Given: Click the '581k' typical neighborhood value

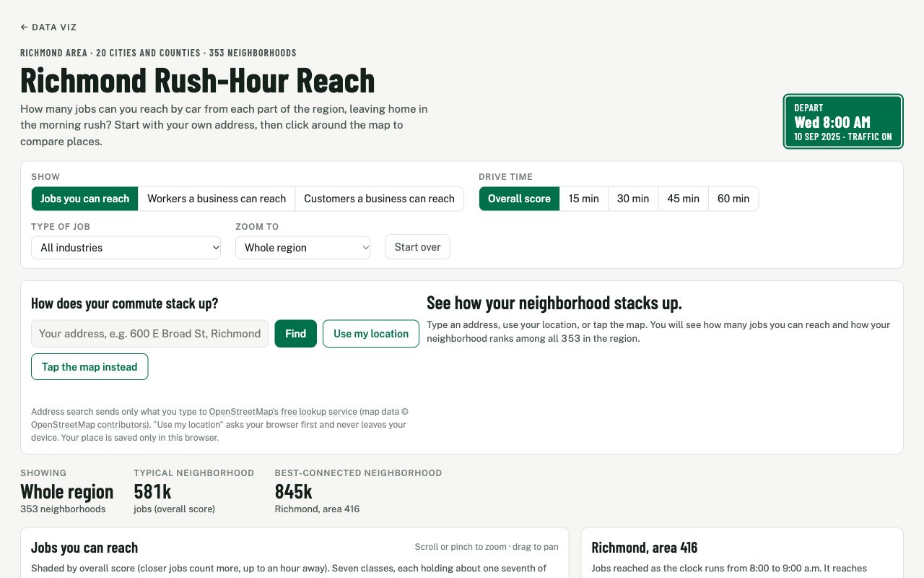Looking at the screenshot, I should tap(152, 492).
